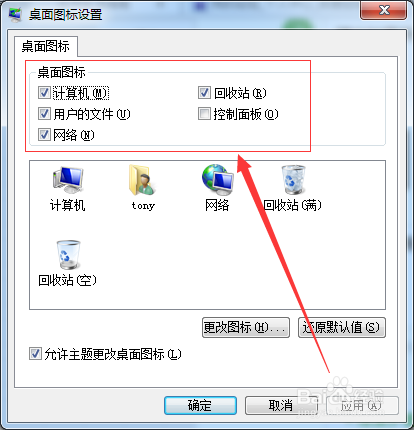The image size is (414, 430).
Task: Open the 更改图标(H)... dialog button
Action: coord(246,327)
